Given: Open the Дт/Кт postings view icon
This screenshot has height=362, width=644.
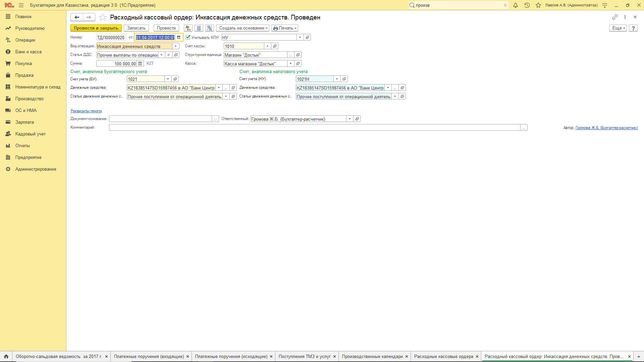Looking at the screenshot, I should pos(188,28).
